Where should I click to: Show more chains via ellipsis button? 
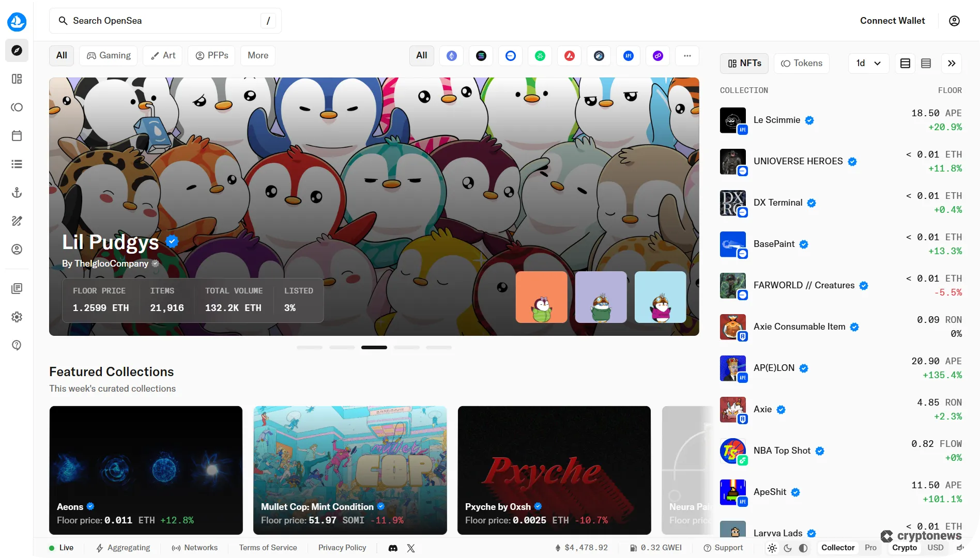[687, 56]
